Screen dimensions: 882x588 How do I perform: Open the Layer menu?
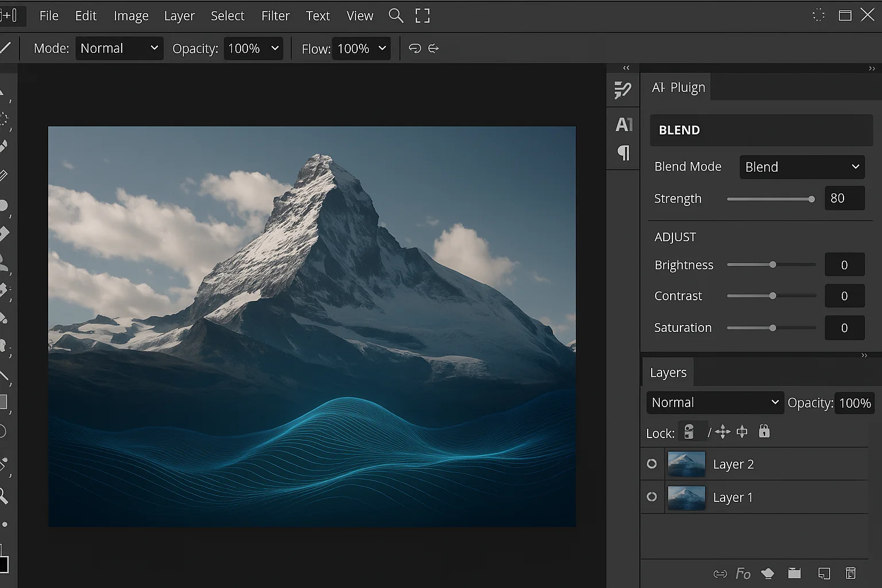click(x=180, y=16)
